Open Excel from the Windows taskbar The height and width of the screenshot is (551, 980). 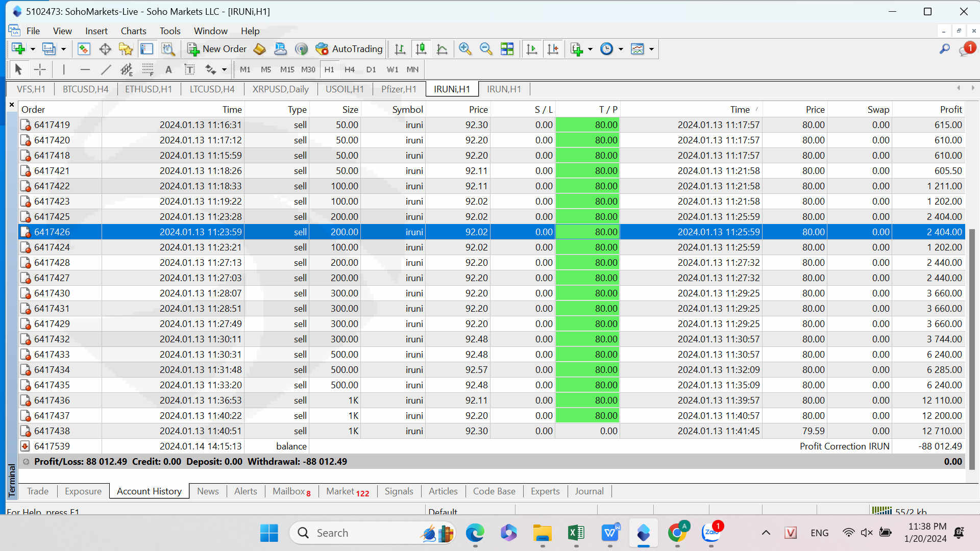click(x=576, y=533)
